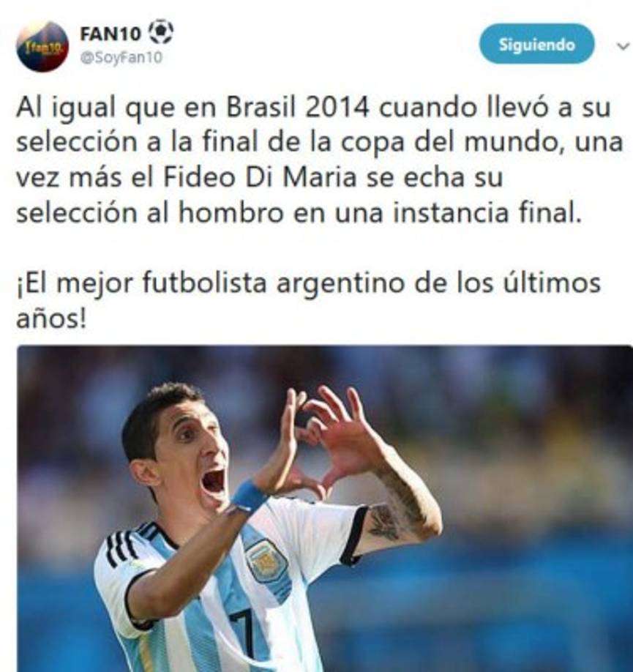
Task: Visit the @SoyFan10 handle link
Action: point(121,57)
